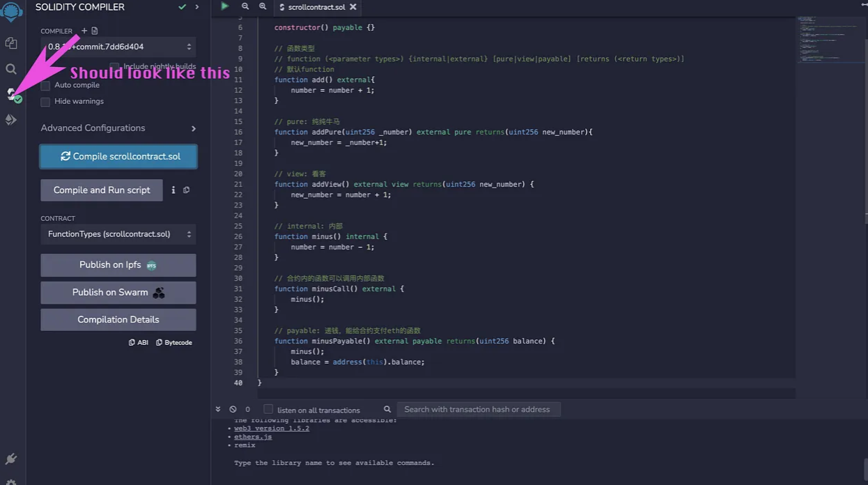Open the File Explorer sidebar icon

11,43
